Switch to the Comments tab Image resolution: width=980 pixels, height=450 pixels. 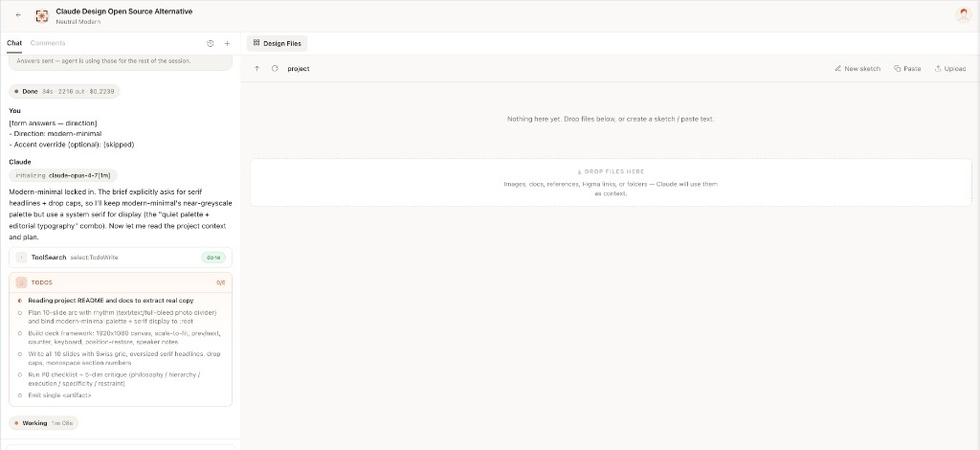[48, 43]
